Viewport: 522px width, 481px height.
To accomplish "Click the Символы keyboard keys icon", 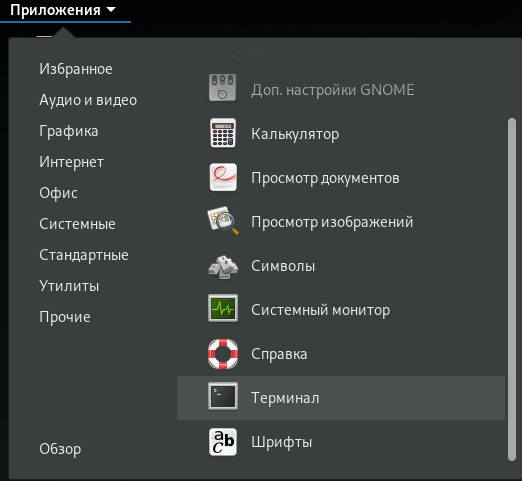I will coord(223,267).
